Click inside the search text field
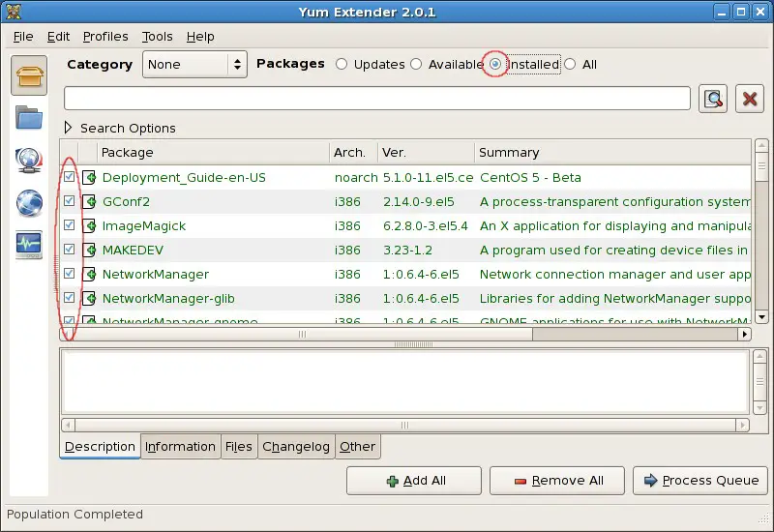774x532 pixels. (x=377, y=99)
